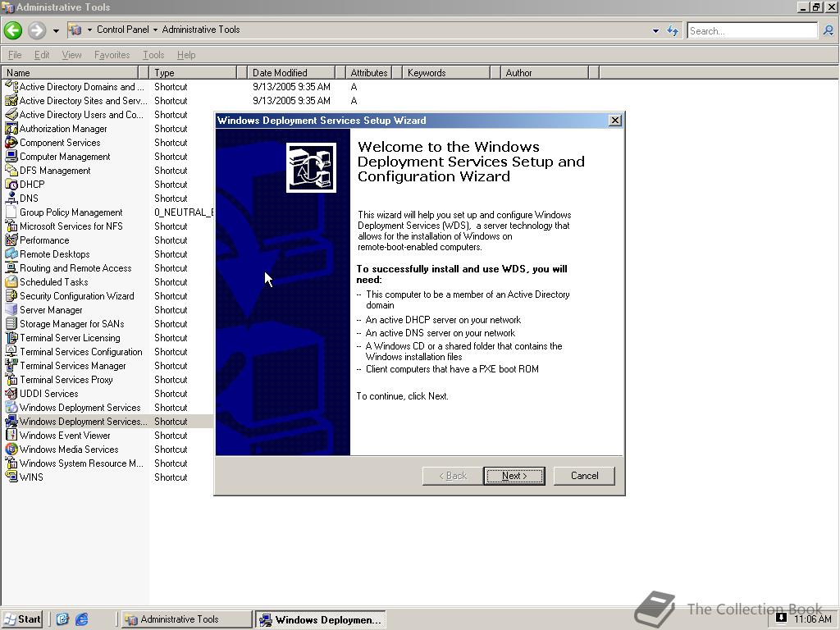The image size is (840, 630).
Task: Open the Edit menu
Action: click(42, 55)
